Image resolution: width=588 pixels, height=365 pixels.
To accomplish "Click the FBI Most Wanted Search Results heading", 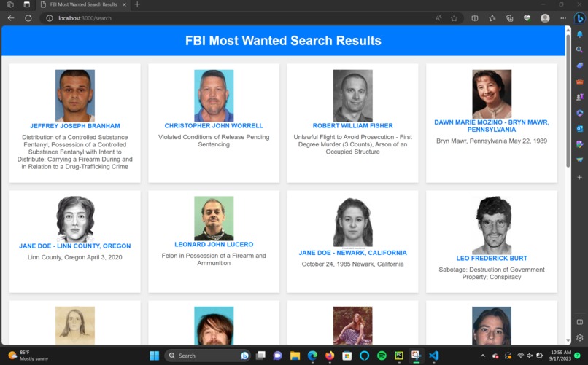I will pyautogui.click(x=283, y=40).
